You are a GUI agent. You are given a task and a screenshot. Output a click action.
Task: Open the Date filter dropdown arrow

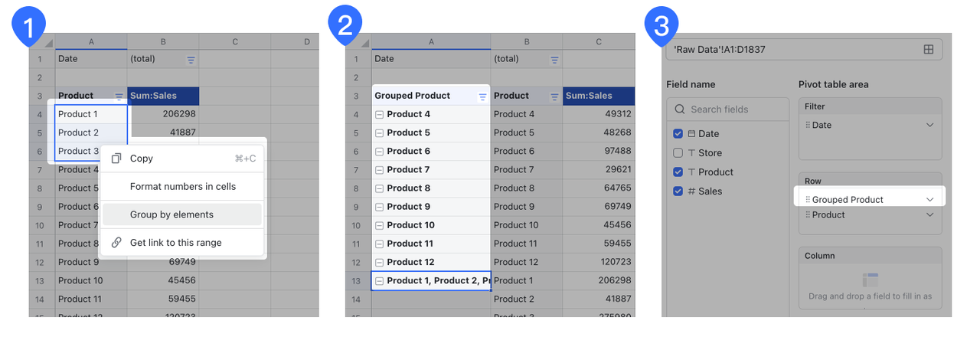pyautogui.click(x=929, y=126)
